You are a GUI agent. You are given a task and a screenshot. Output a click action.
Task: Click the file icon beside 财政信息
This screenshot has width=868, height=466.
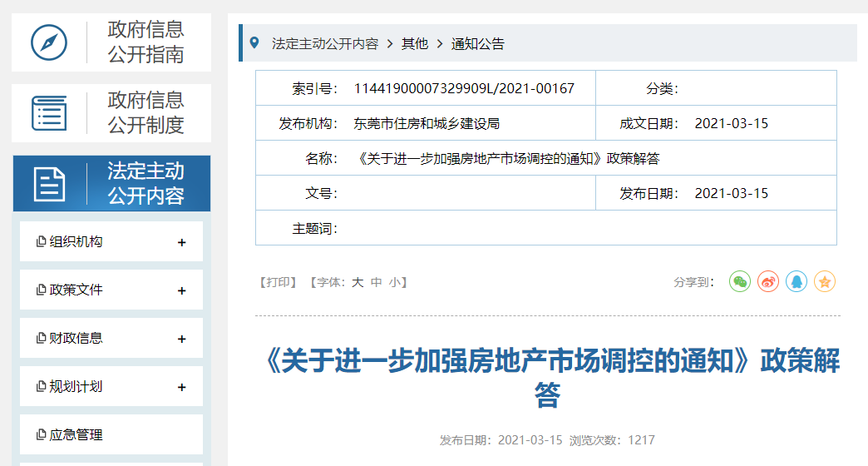[41, 338]
